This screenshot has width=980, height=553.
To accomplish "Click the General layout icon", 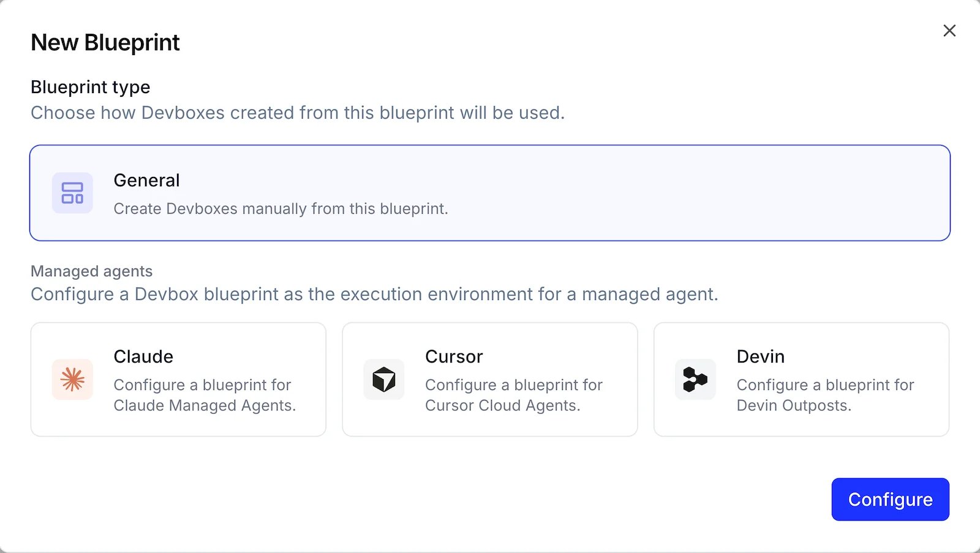I will (x=72, y=193).
